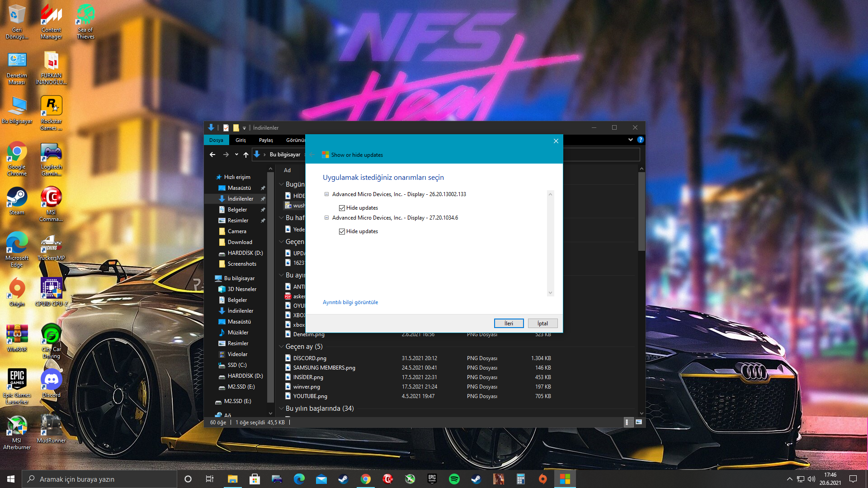Image resolution: width=868 pixels, height=488 pixels.
Task: Open Spotify from the taskbar
Action: click(454, 479)
